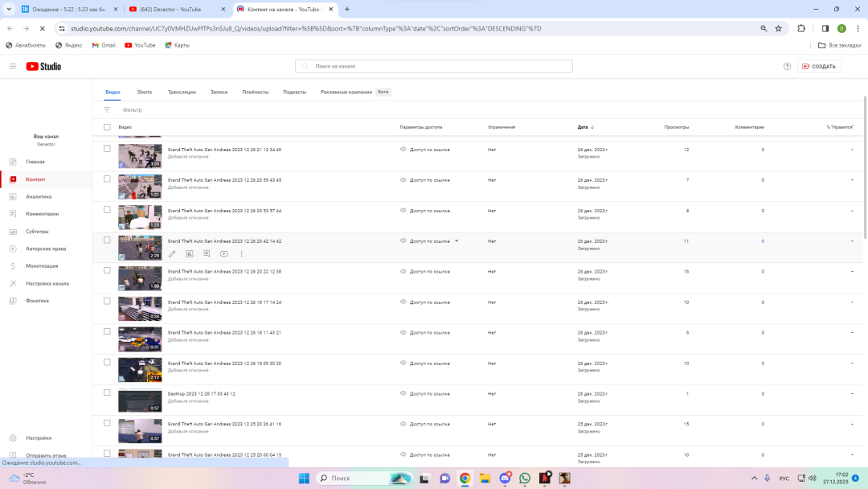Select checkbox for video 2023 12 26 20 53 57 44
This screenshot has height=489, width=868.
coord(107,209)
